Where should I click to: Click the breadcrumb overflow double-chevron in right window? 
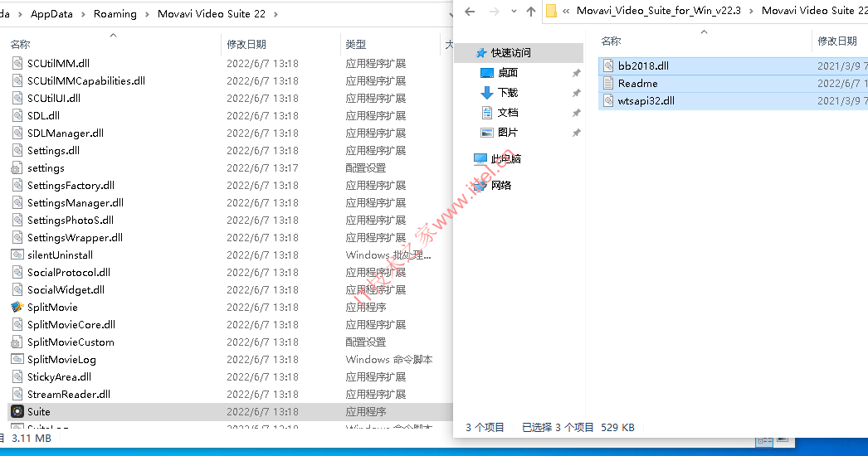[566, 11]
